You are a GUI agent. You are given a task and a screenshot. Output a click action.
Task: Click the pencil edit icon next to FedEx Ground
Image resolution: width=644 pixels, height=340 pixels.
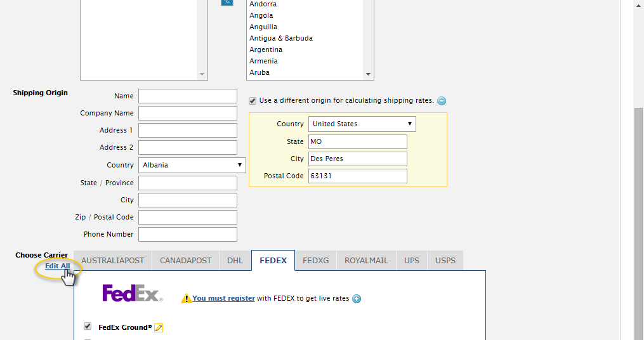click(159, 328)
